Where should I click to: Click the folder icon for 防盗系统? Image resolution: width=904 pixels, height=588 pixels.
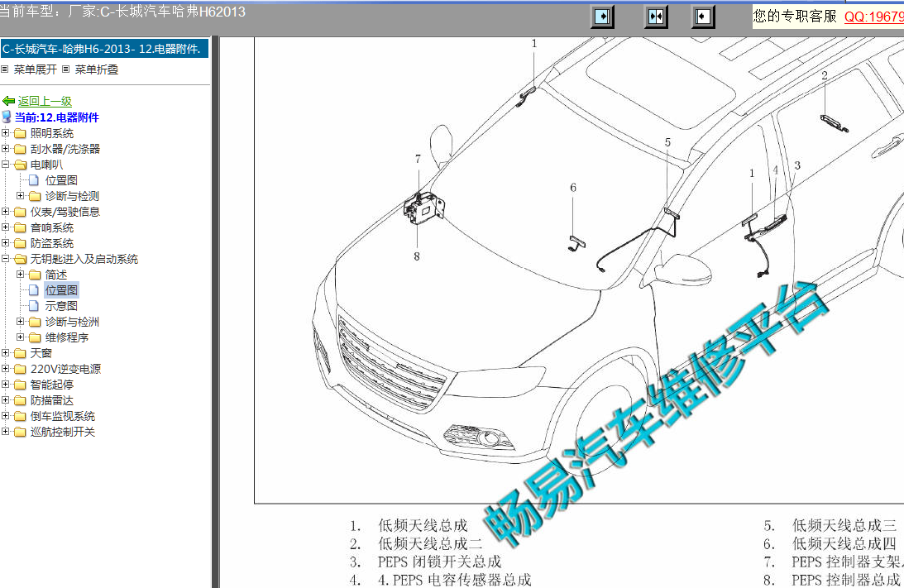click(x=20, y=243)
